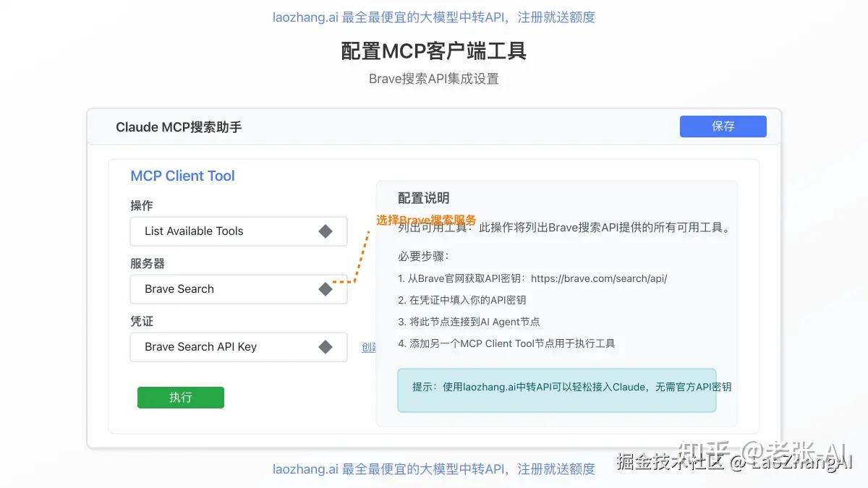
Task: Click the partially hidden 创建 link beside credentials
Action: (x=369, y=347)
